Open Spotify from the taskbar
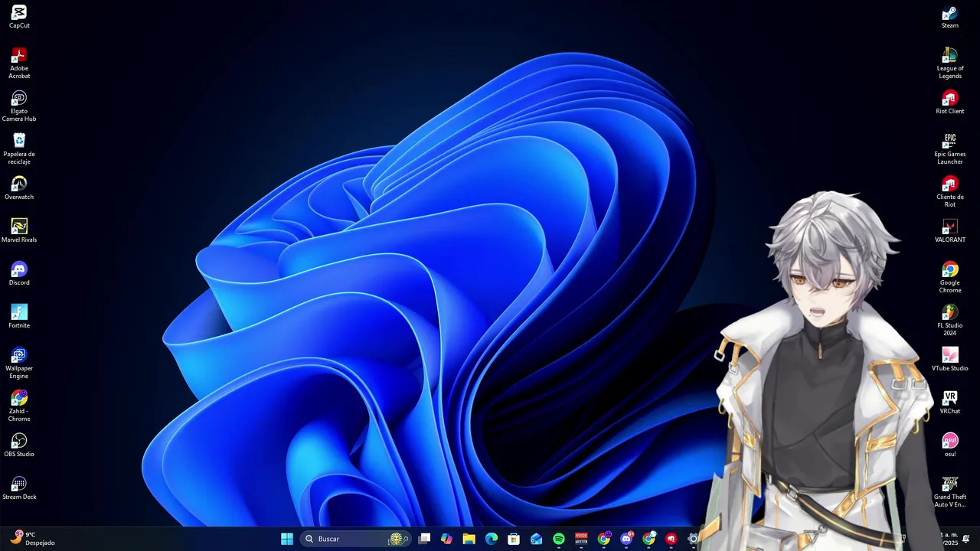This screenshot has height=551, width=980. coord(559,539)
